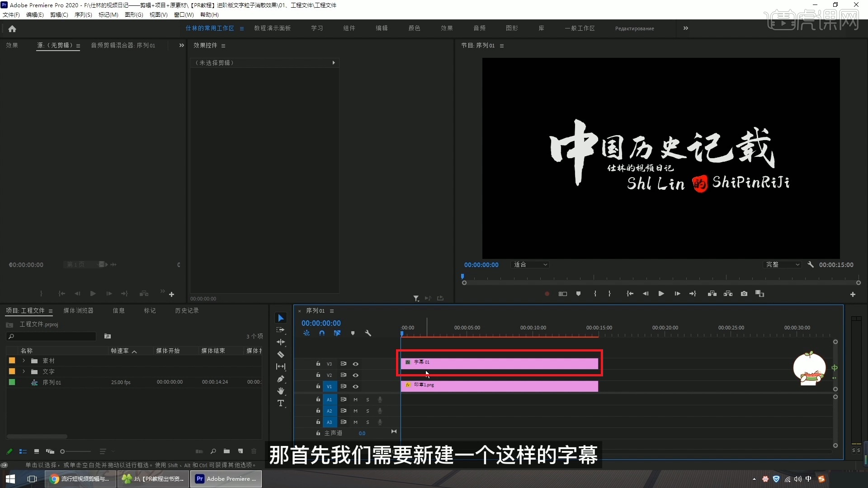Solo audio track A2
The image size is (868, 488).
point(368,411)
